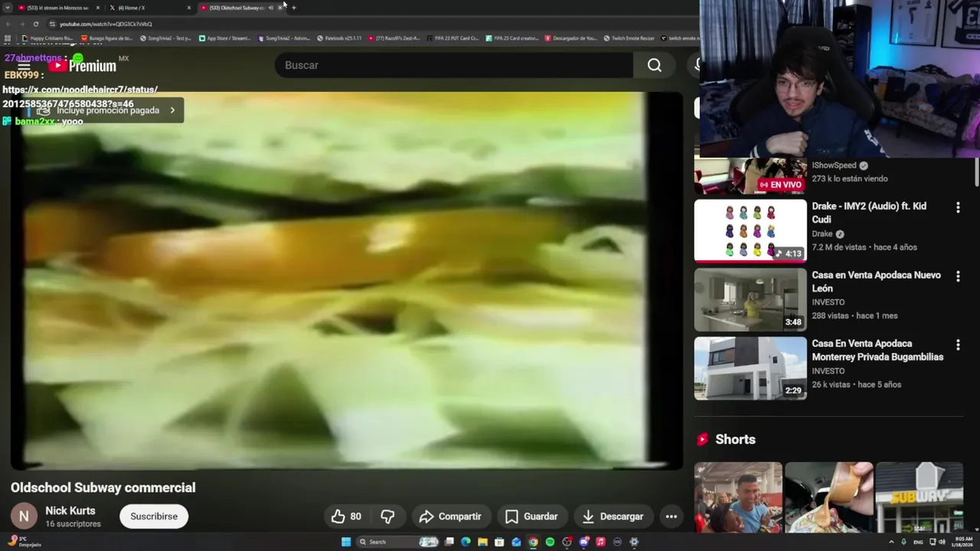Open the Music app on taskbar
This screenshot has height=551, width=980.
click(x=600, y=542)
